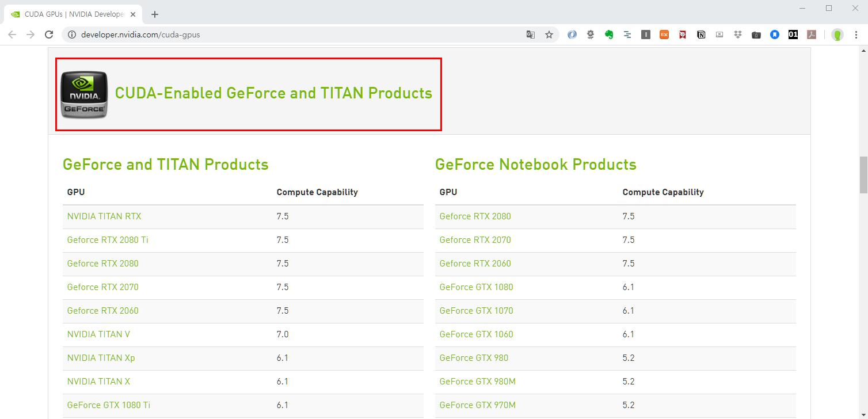Open desktop Geforce RTX 2060 link under TITAN Products

[102, 311]
